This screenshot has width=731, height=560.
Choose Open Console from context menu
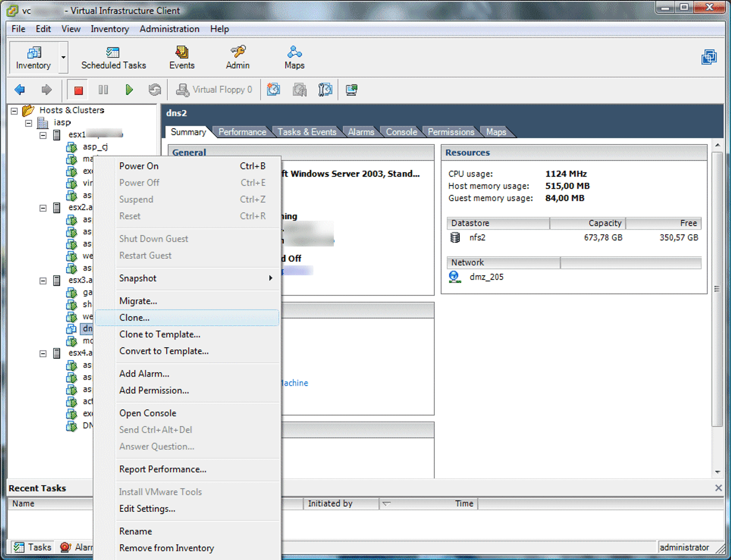click(187, 413)
